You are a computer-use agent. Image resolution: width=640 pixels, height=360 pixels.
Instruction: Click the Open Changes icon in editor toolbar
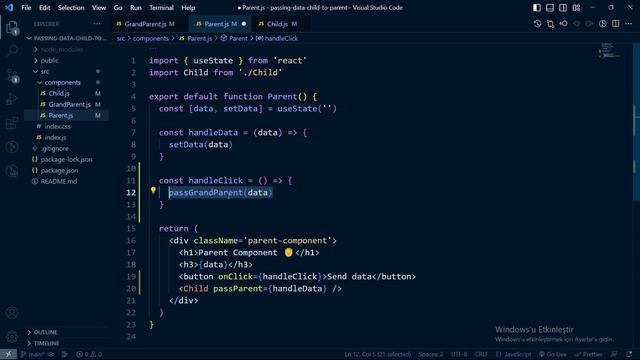pos(550,24)
